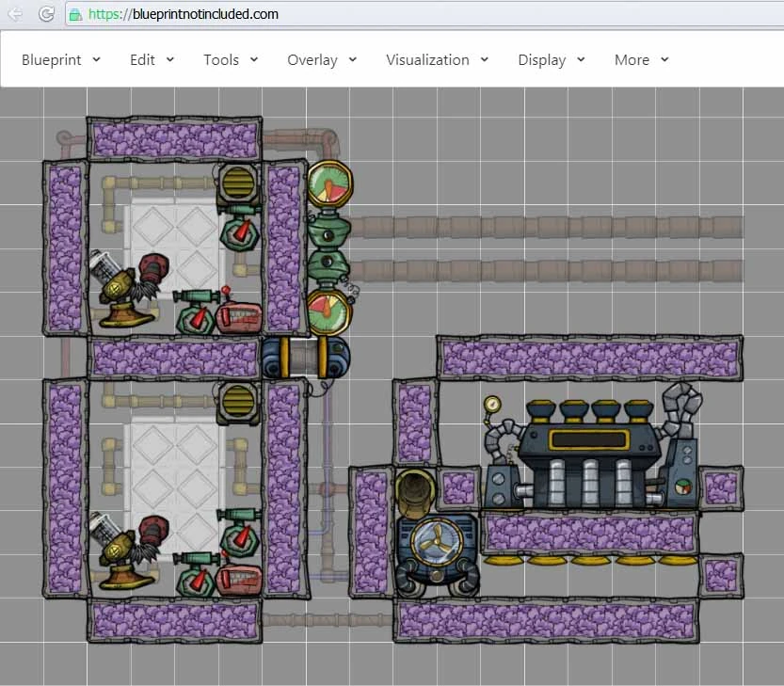
Task: Expand the Tools dropdown chevron
Action: [x=254, y=59]
